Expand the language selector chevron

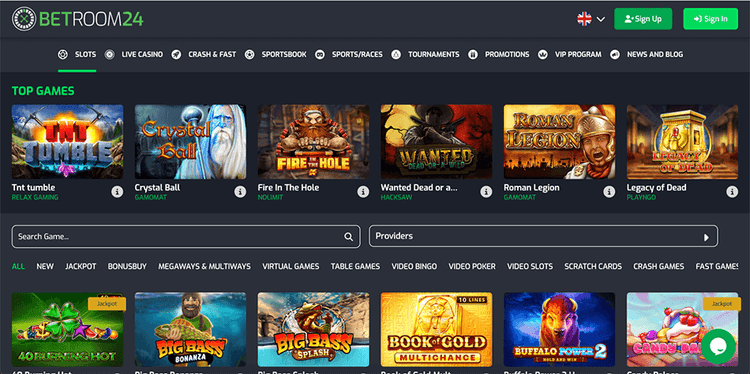click(x=601, y=19)
